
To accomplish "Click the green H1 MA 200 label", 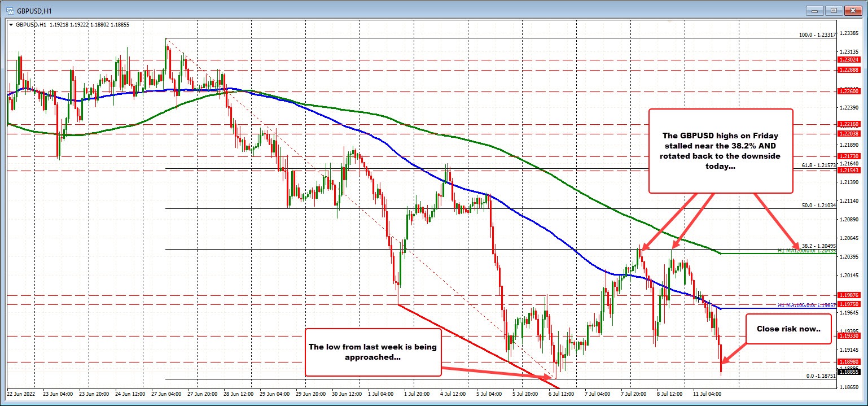I will [x=807, y=251].
